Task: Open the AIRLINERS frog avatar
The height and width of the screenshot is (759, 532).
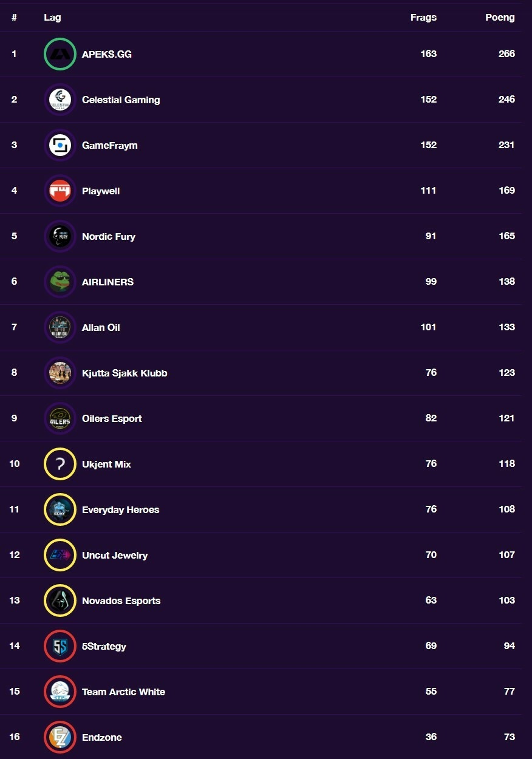Action: point(60,282)
